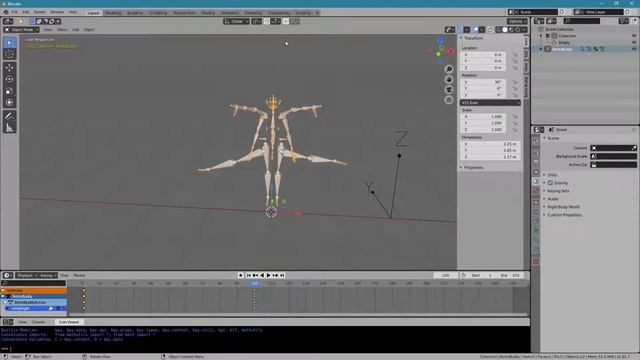Toggle viewport overlays
The image size is (640, 360).
coord(476,29)
